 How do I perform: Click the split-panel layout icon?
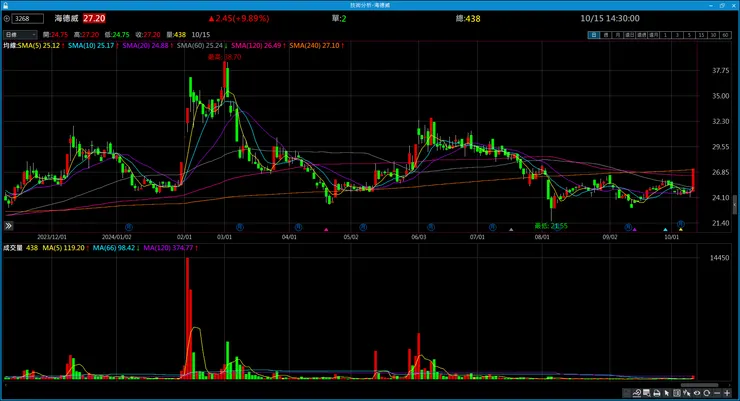point(677,393)
